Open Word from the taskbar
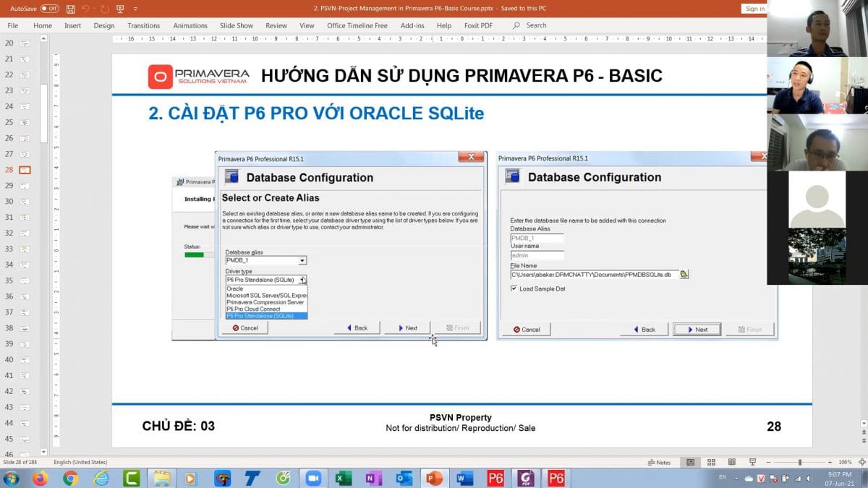Screen dimensions: 868x488 (x=465, y=478)
